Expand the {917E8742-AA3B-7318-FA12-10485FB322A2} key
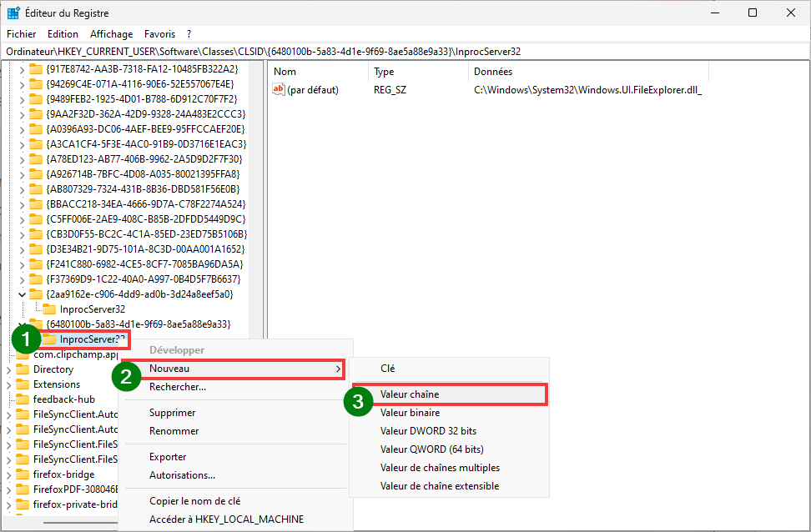The image size is (811, 532). (22, 69)
